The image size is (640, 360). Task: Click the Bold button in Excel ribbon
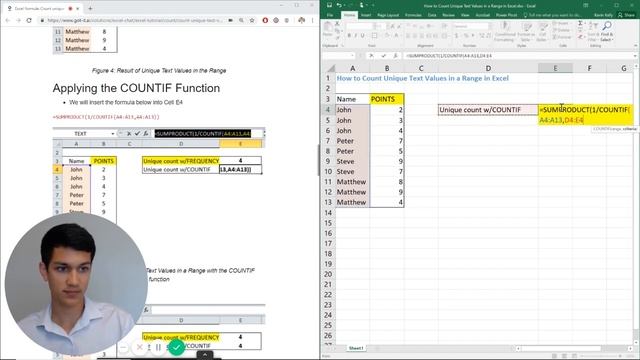click(349, 36)
